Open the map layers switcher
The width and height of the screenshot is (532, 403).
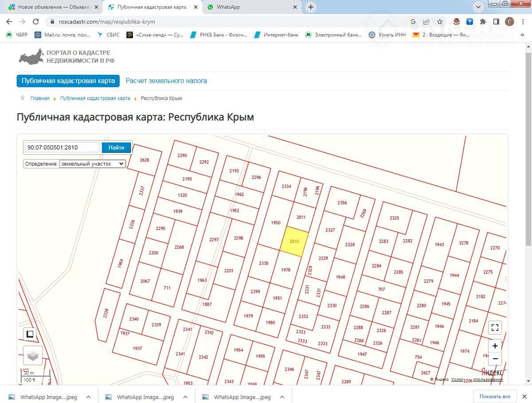coord(33,355)
